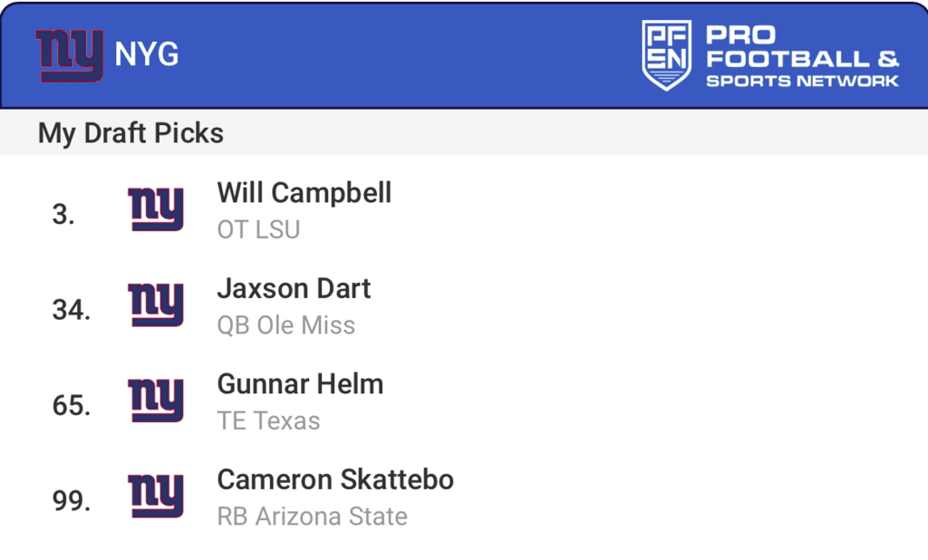
Task: Select pick number 99
Action: pos(71,501)
